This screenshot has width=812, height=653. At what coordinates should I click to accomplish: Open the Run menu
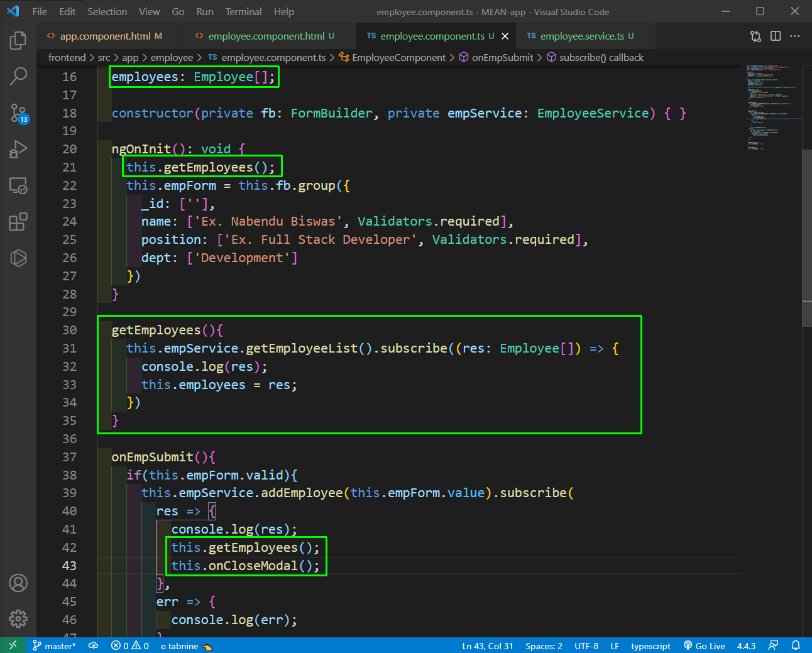coord(205,11)
